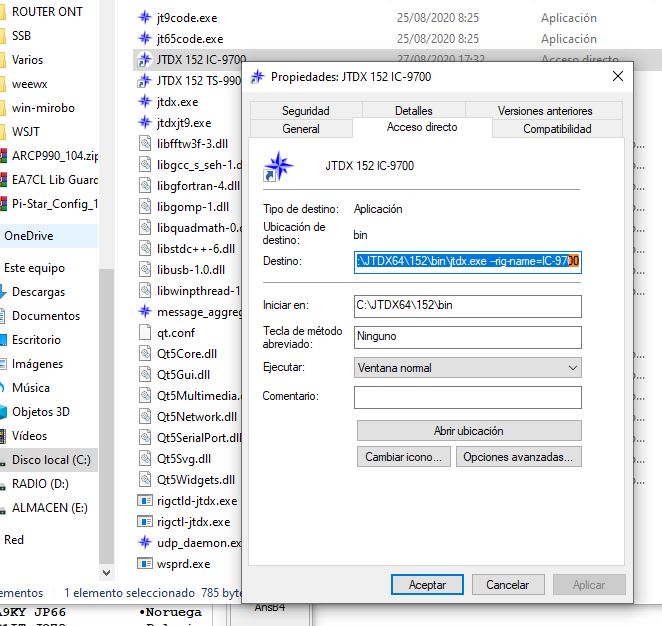
Task: Select the Qt5Core.dll file icon
Action: point(145,354)
